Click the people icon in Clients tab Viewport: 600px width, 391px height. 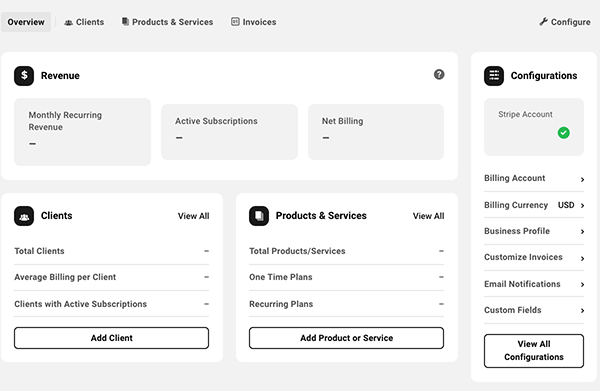[x=68, y=23]
